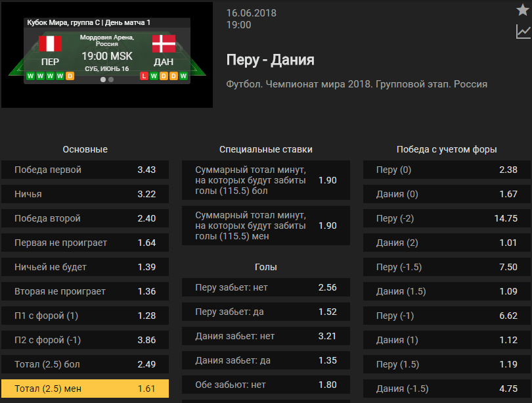The width and height of the screenshot is (532, 403).
Task: Pick handicap Перу (-1.5) at 7.50
Action: tap(447, 267)
